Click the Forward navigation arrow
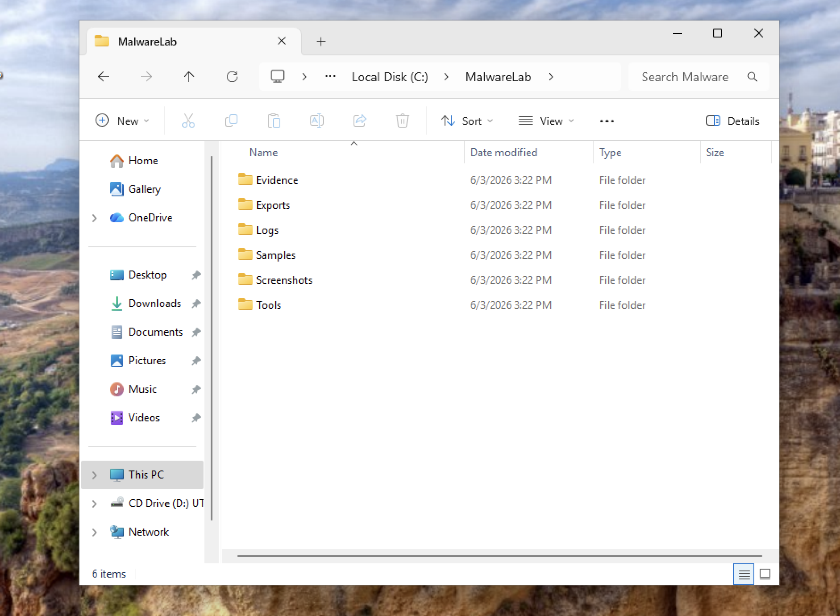The image size is (840, 616). coord(146,77)
